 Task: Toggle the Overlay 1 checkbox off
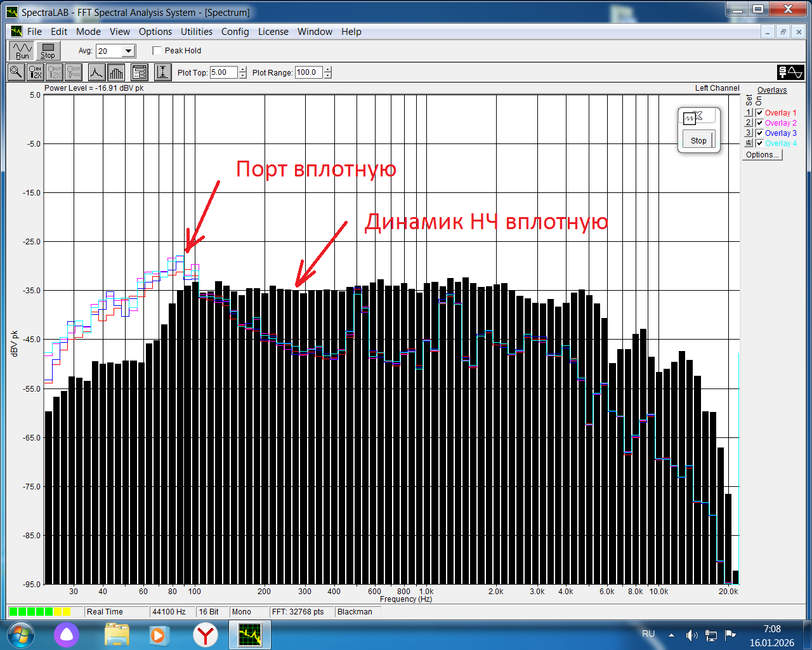759,113
